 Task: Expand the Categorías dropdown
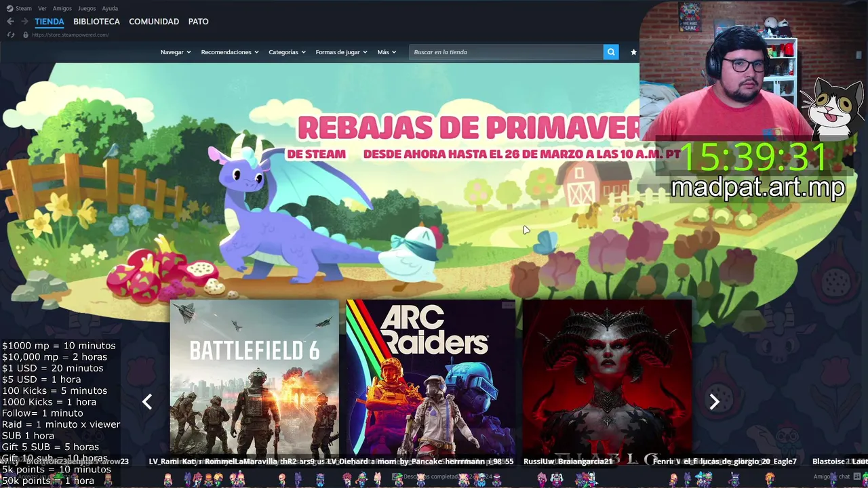coord(287,52)
